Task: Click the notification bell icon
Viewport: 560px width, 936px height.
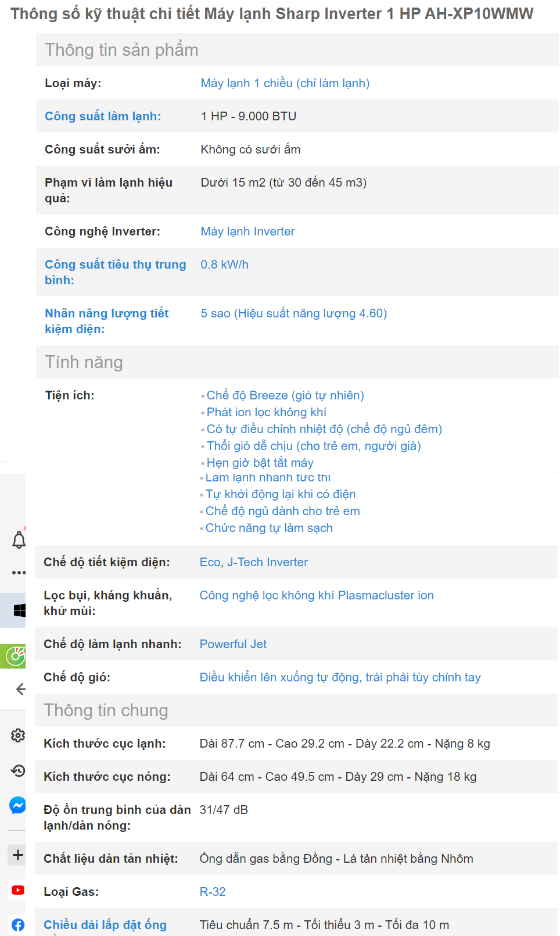Action: click(x=19, y=540)
